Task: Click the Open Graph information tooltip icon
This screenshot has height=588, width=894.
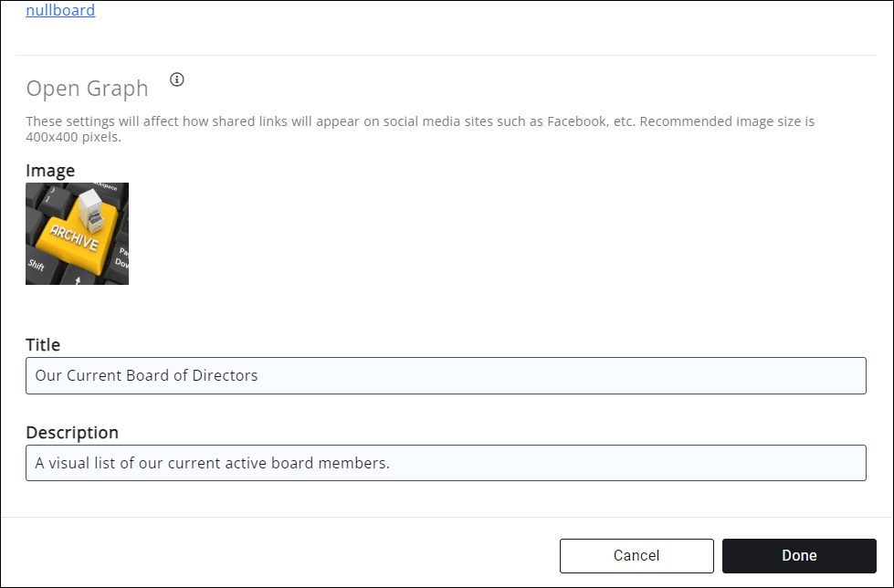Action: click(x=176, y=79)
